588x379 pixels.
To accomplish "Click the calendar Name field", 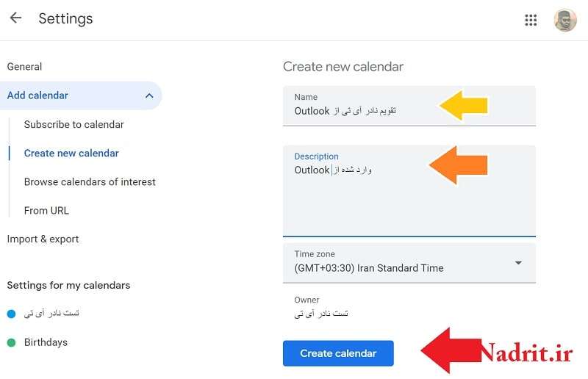I will (409, 106).
